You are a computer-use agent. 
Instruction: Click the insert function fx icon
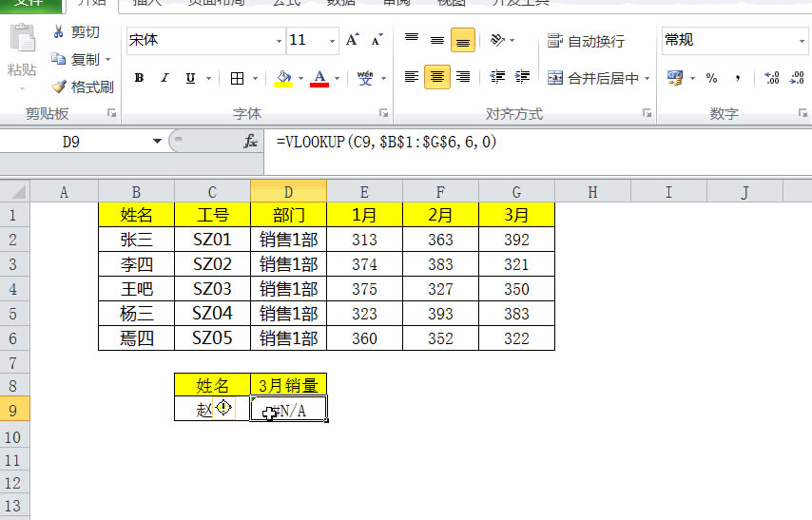(251, 141)
